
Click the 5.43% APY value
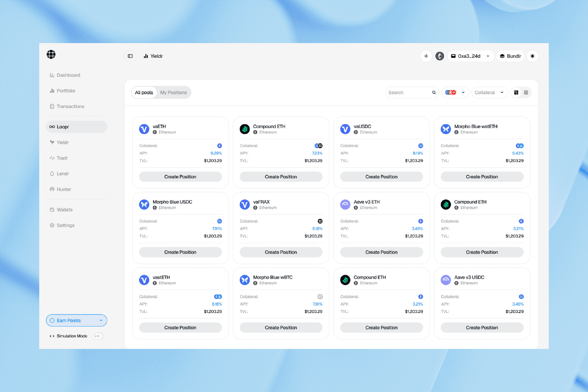click(518, 153)
